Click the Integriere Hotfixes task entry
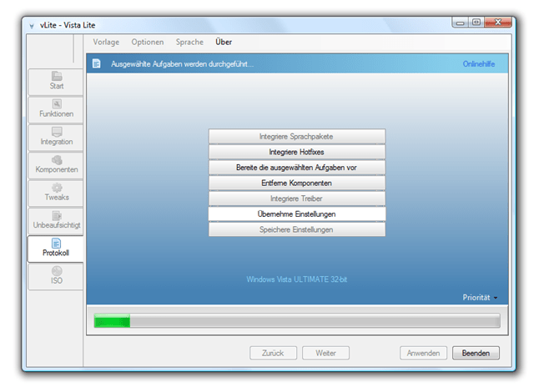 tap(296, 152)
